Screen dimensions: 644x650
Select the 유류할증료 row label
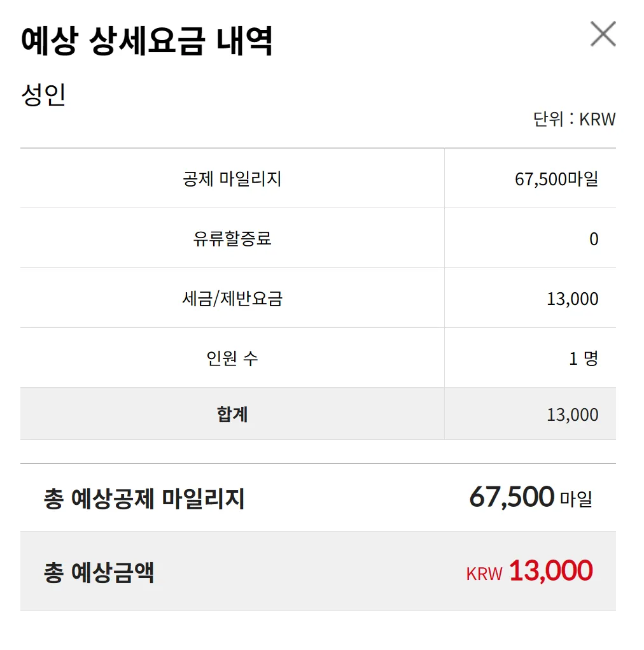[232, 239]
